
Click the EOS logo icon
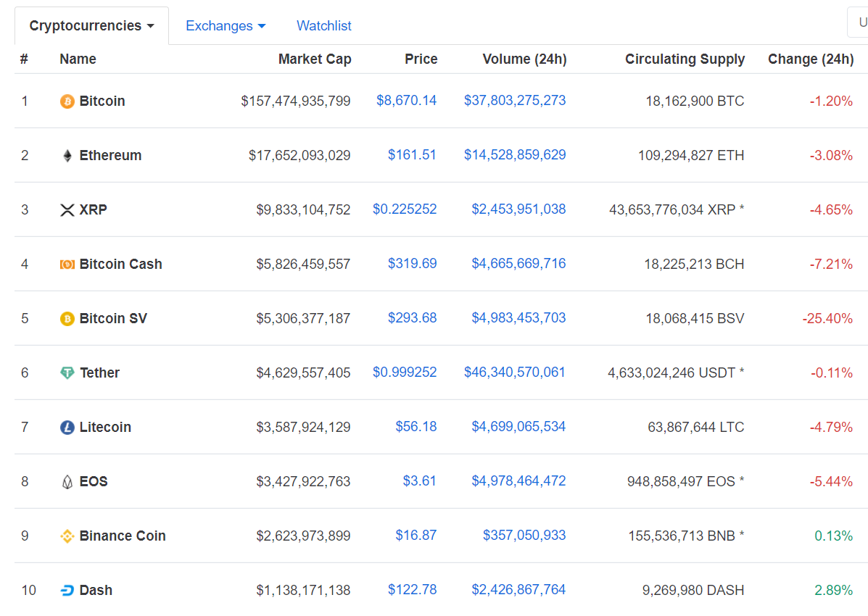(x=67, y=482)
